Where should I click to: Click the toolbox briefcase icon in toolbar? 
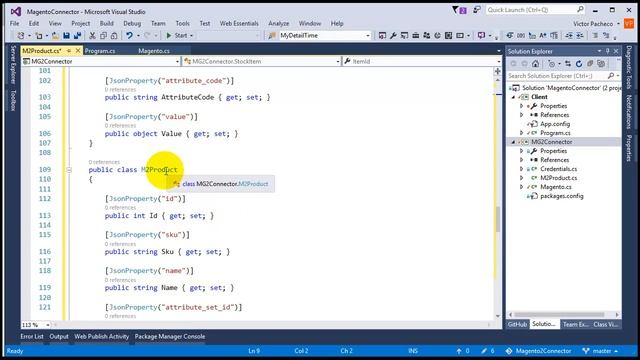tap(416, 36)
